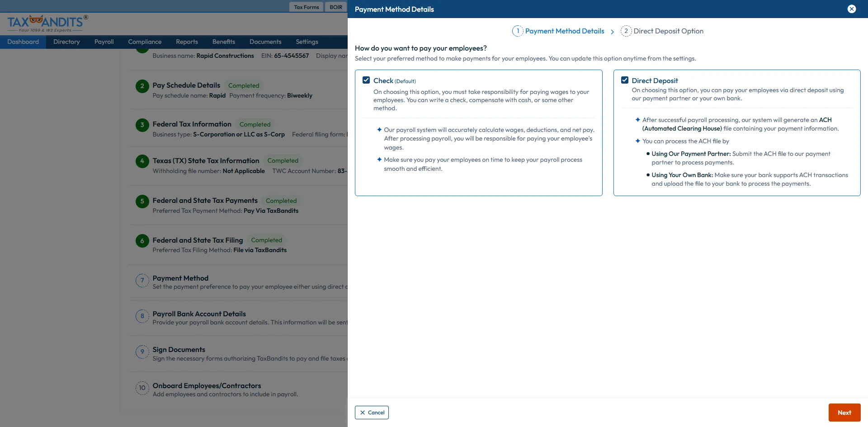The width and height of the screenshot is (868, 427).
Task: Click step 2 circle icon for Pay Schedule
Action: (142, 86)
